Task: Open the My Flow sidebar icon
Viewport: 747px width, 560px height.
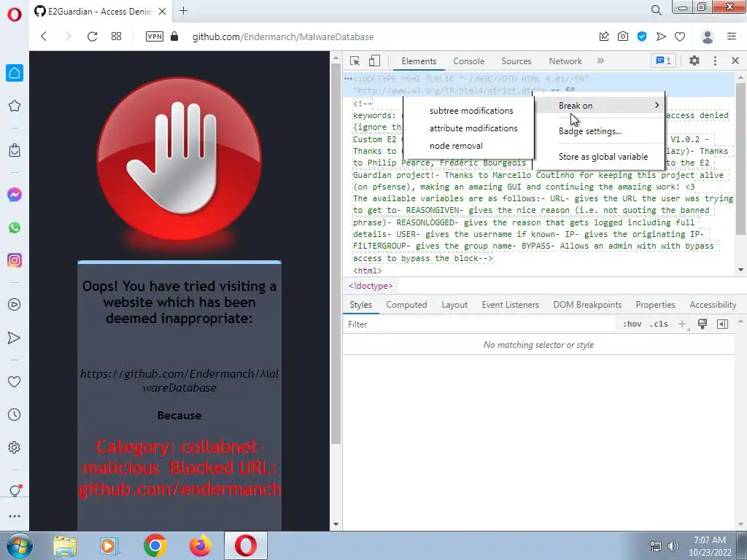Action: point(15,338)
